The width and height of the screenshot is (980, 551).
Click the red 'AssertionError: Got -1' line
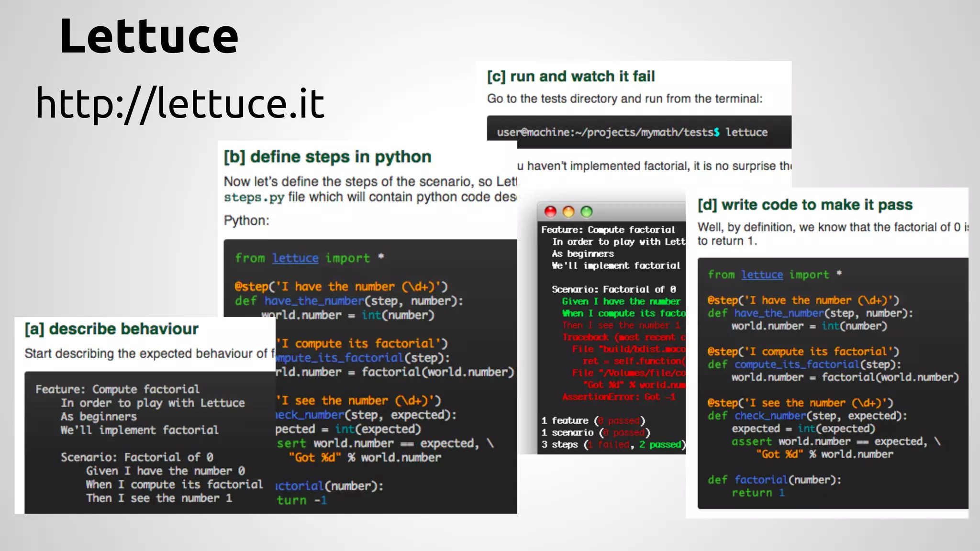click(x=618, y=397)
